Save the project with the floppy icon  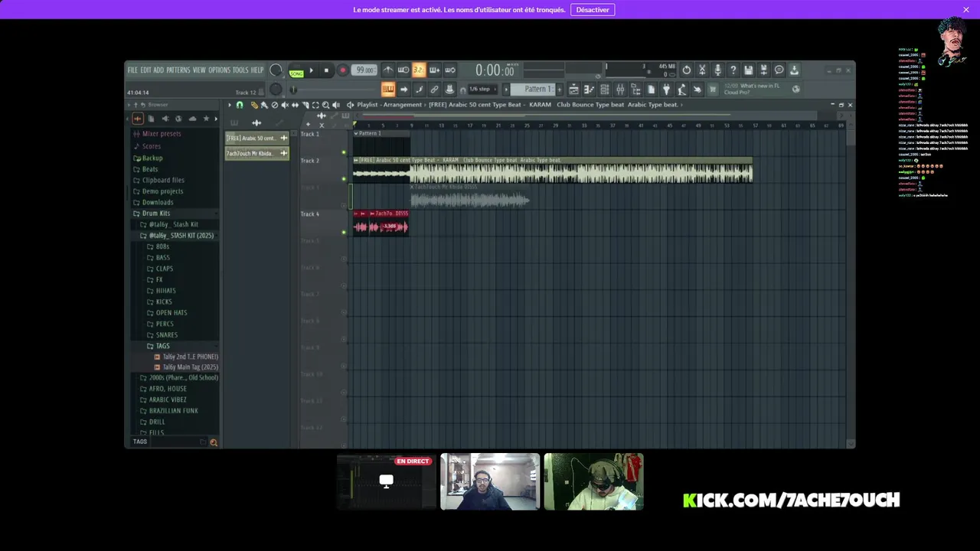tap(748, 70)
